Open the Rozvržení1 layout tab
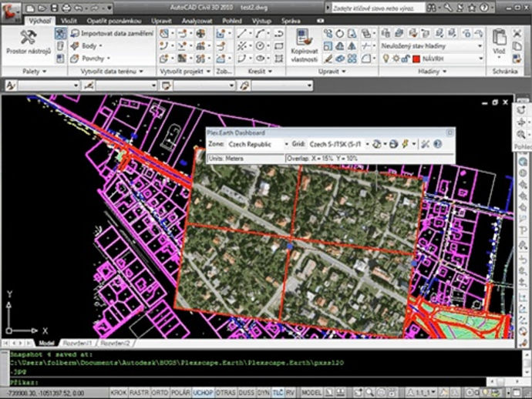532x399 pixels. 78,343
